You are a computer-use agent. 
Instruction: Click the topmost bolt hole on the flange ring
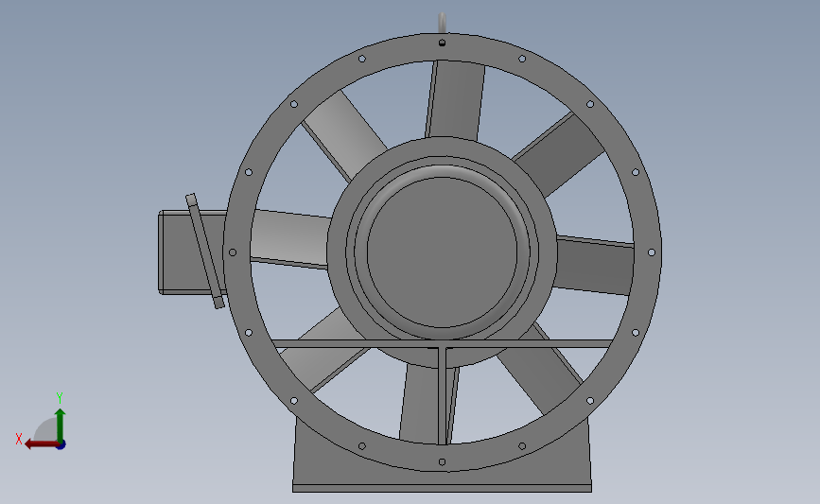(442, 43)
